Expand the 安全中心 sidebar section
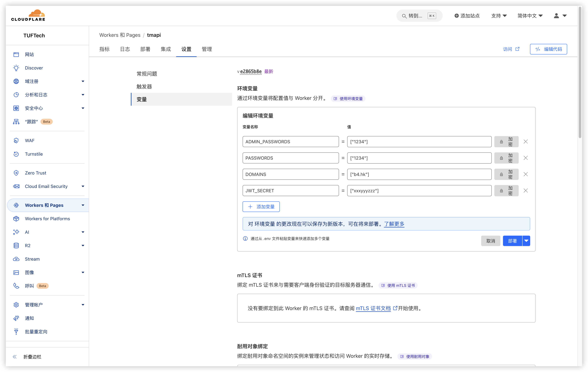588x372 pixels. 83,108
